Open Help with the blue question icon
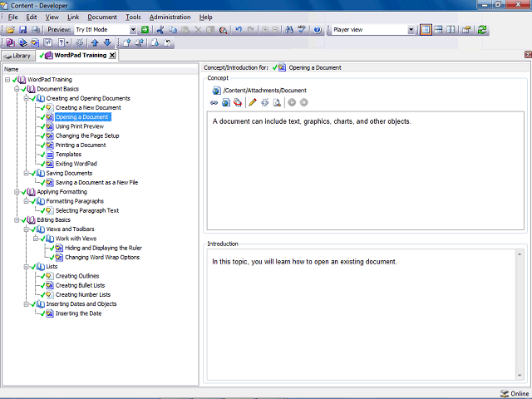Image resolution: width=532 pixels, height=399 pixels. [318, 30]
